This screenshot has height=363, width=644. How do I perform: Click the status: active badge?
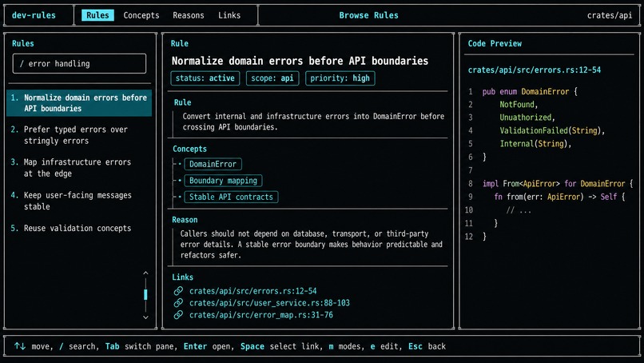click(205, 78)
